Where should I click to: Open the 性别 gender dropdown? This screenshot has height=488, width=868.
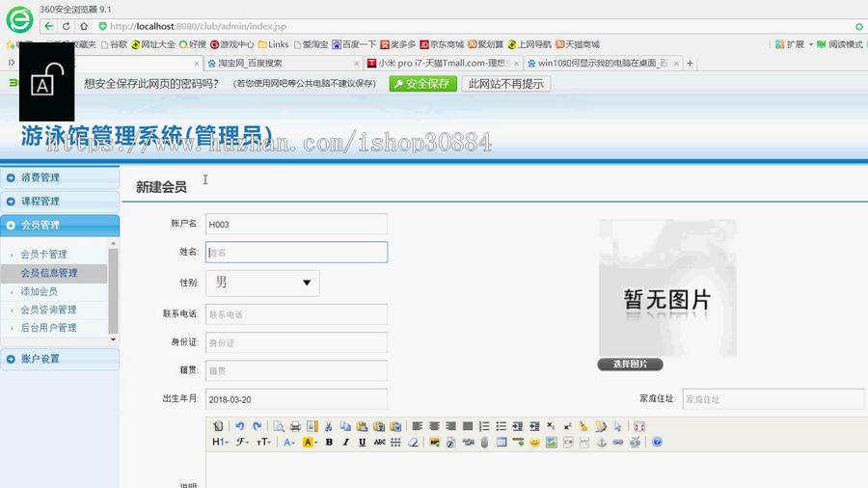click(262, 283)
